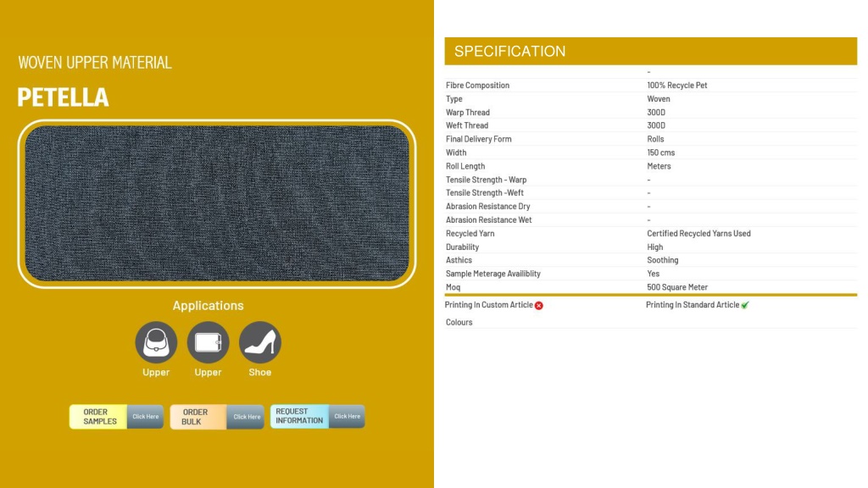Select the Moq label
This screenshot has width=868, height=488.
tap(453, 287)
